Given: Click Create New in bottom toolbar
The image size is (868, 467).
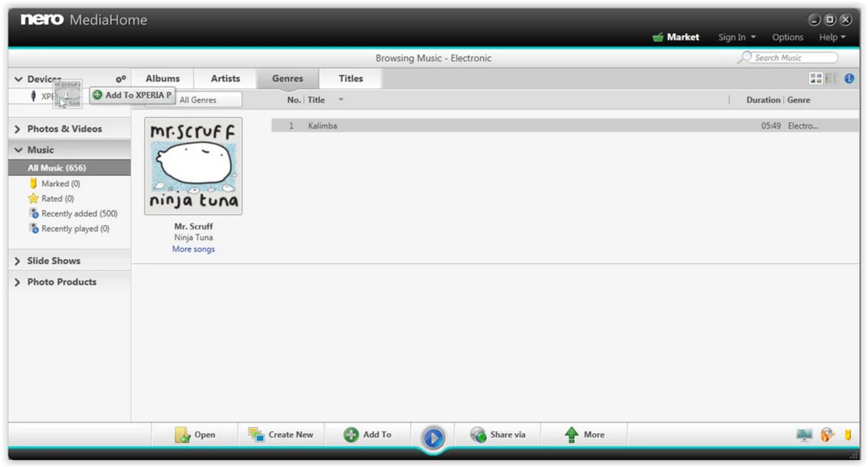Looking at the screenshot, I should pos(281,435).
